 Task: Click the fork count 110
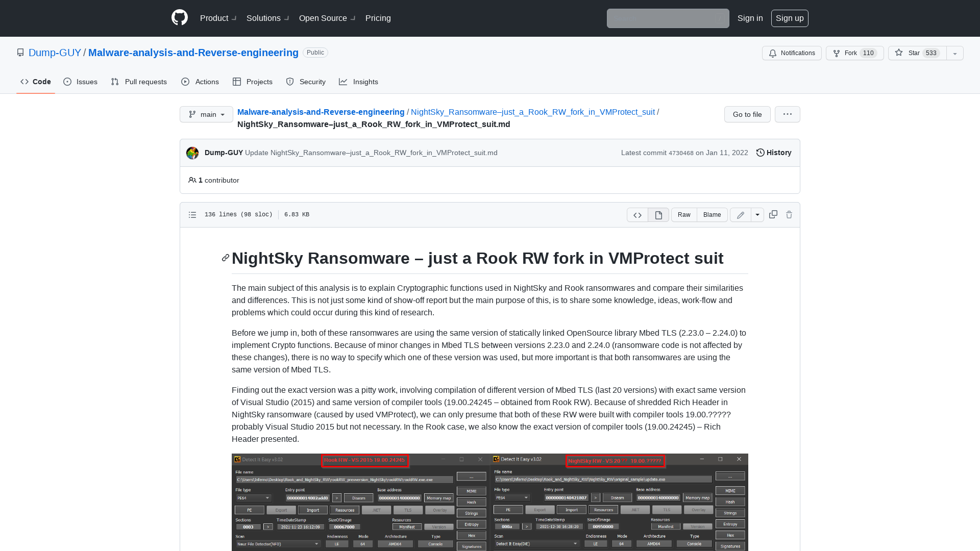click(868, 53)
